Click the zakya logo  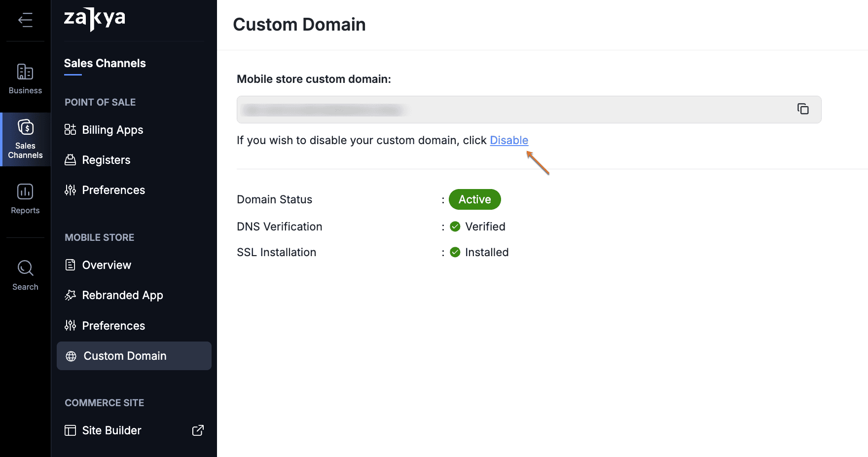[95, 19]
